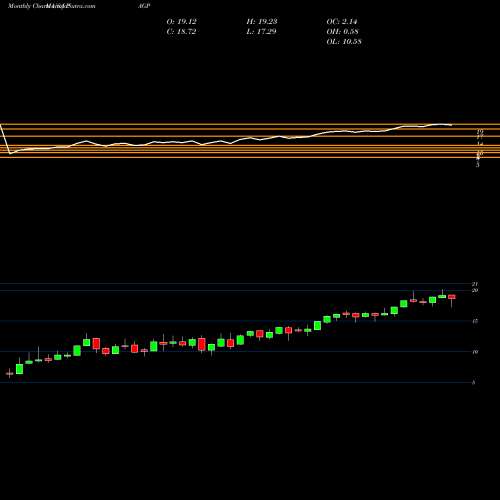
Task: Click the 'C: 18.72' close value
Action: 181,32
